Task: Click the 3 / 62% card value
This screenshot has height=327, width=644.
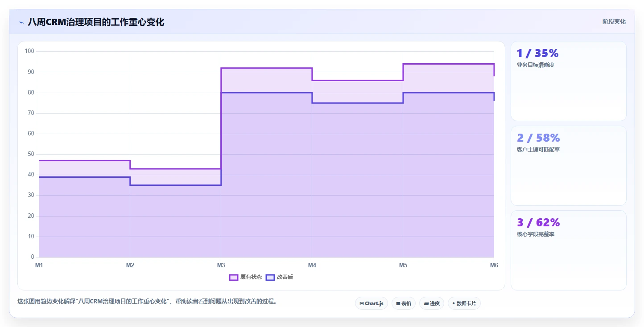Action: (538, 222)
